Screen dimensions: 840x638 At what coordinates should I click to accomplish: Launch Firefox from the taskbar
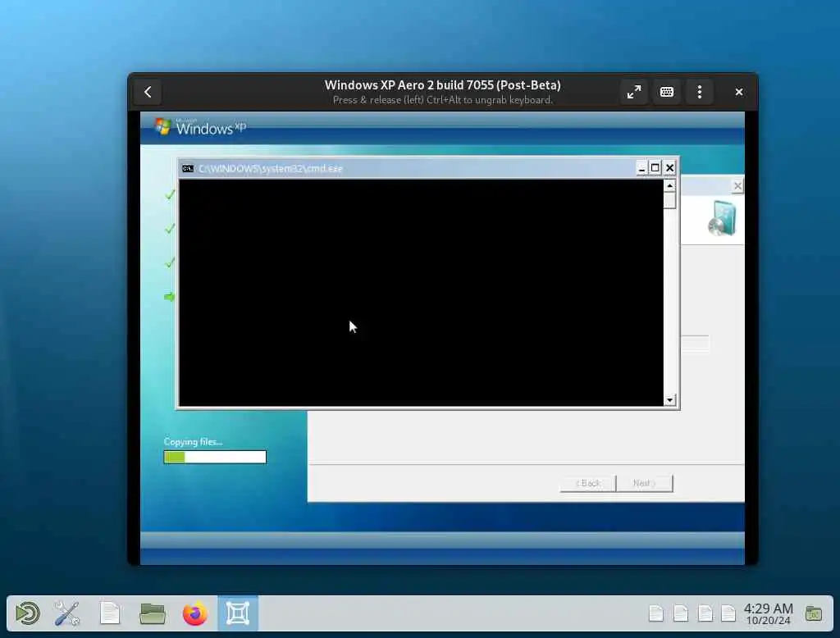coord(195,613)
